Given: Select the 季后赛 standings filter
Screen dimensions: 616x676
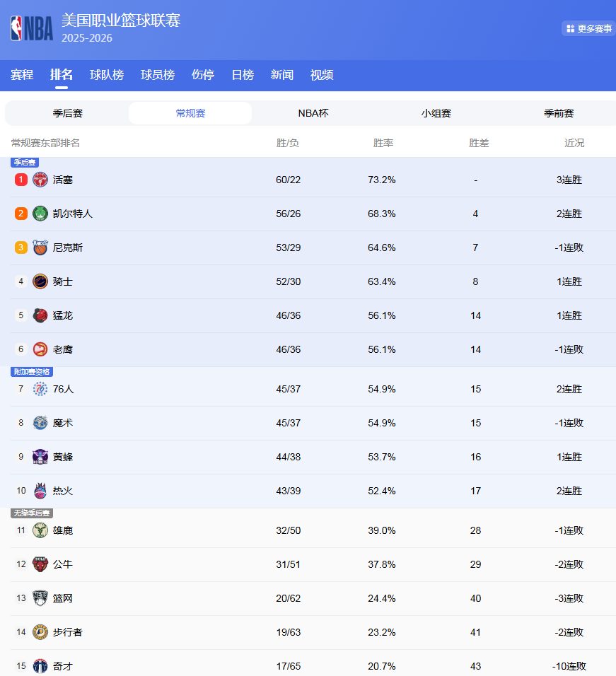Looking at the screenshot, I should (68, 113).
